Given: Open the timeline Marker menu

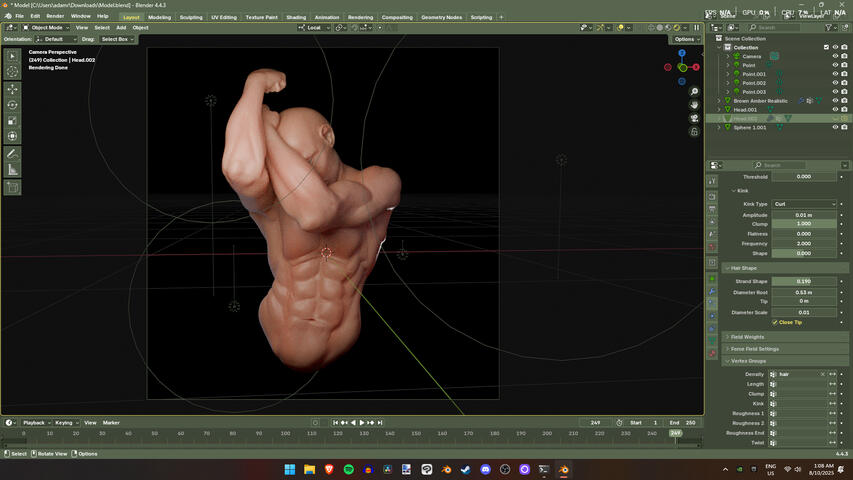Looking at the screenshot, I should pos(111,423).
